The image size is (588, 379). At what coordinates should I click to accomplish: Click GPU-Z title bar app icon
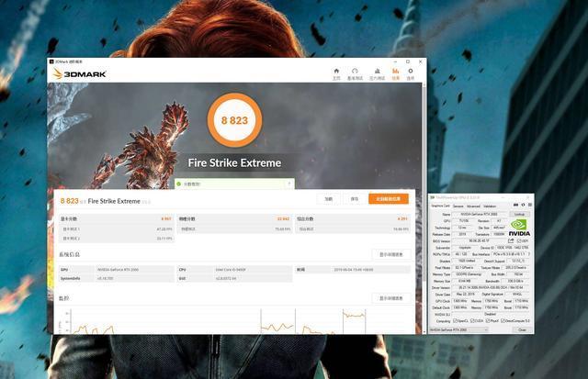(x=433, y=197)
